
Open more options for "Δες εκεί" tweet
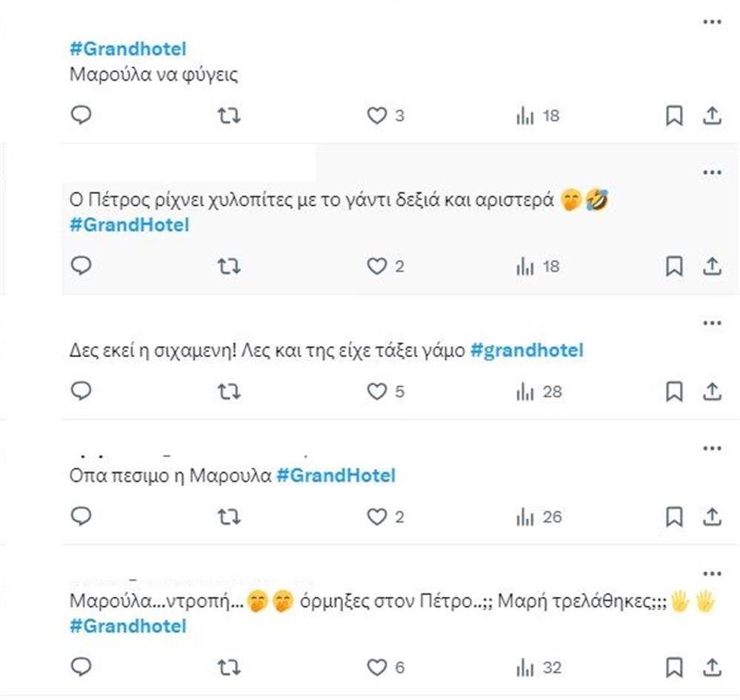coord(711,323)
